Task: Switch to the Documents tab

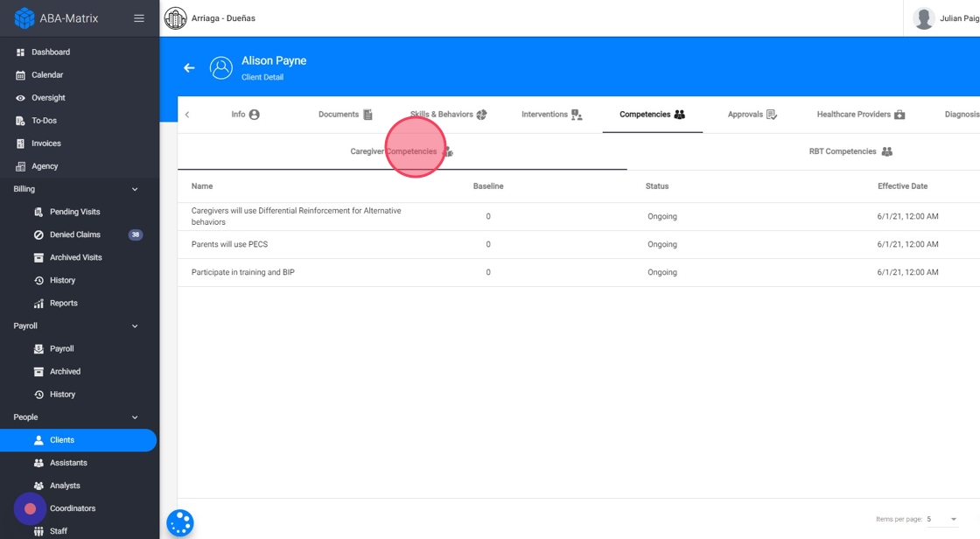Action: click(345, 115)
